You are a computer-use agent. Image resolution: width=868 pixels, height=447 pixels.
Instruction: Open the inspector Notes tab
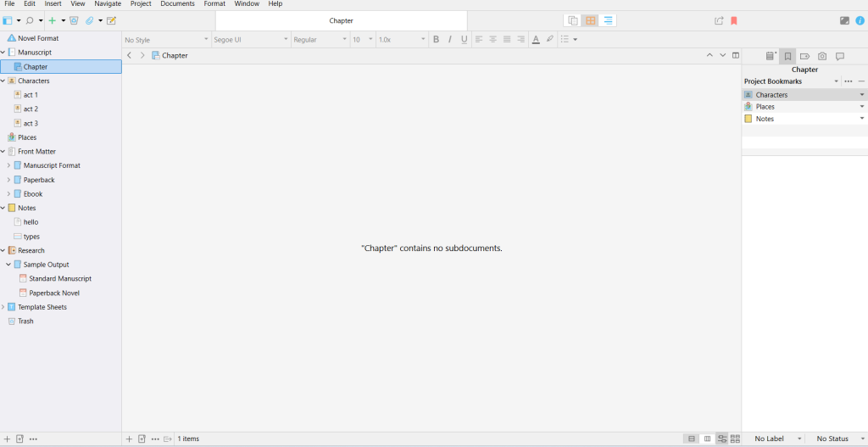(770, 56)
